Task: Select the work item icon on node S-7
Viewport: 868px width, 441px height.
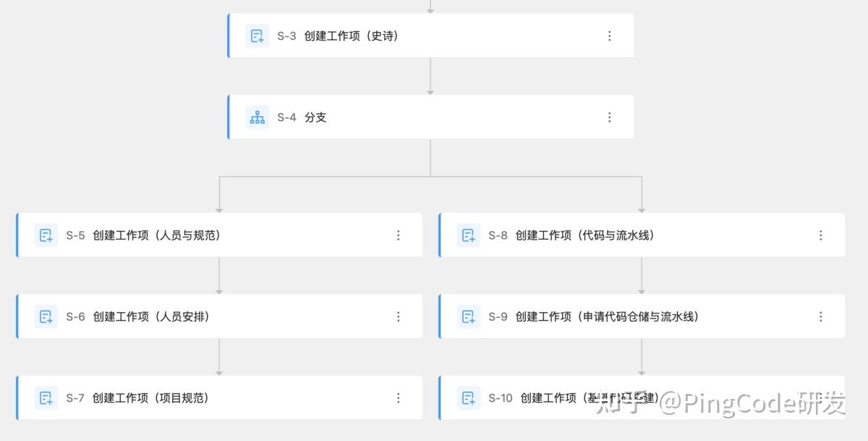Action: (45, 398)
